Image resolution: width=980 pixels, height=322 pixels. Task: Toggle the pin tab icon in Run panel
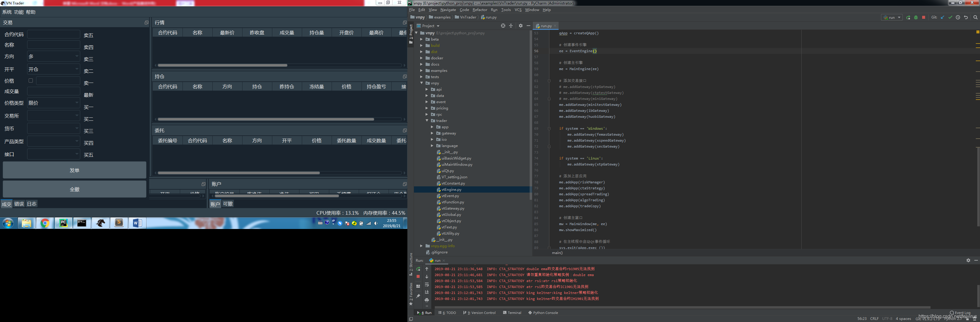pyautogui.click(x=418, y=296)
